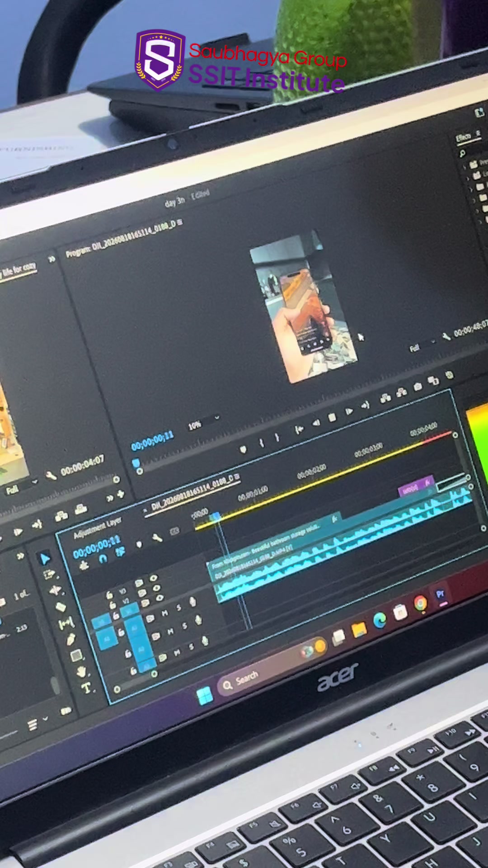The width and height of the screenshot is (488, 868).
Task: Click Insert button in Source monitor
Action: tap(61, 516)
